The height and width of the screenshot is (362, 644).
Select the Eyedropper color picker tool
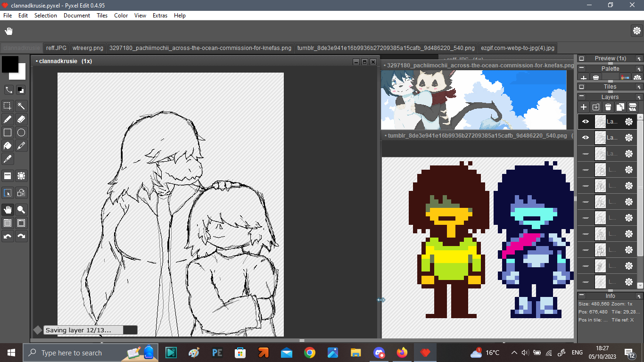coord(8,159)
